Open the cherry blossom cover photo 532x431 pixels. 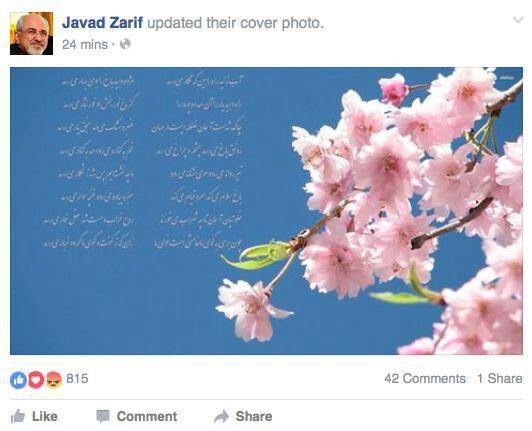pyautogui.click(x=266, y=211)
